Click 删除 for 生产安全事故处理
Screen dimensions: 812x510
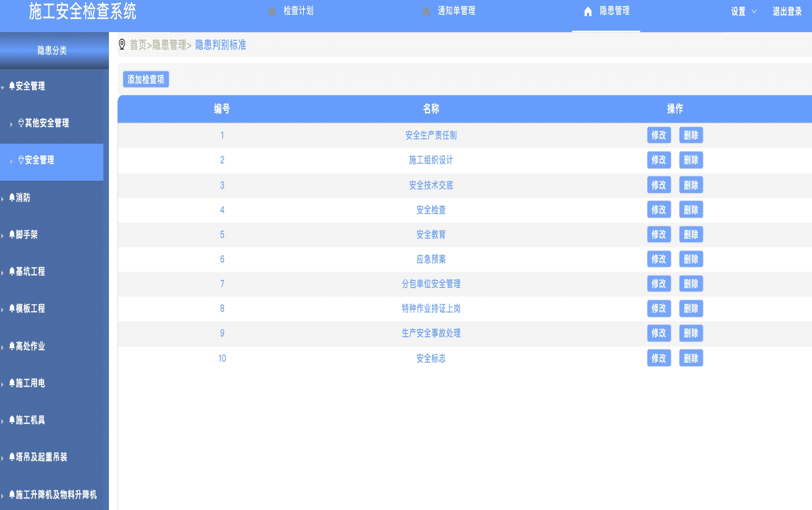[x=691, y=333]
